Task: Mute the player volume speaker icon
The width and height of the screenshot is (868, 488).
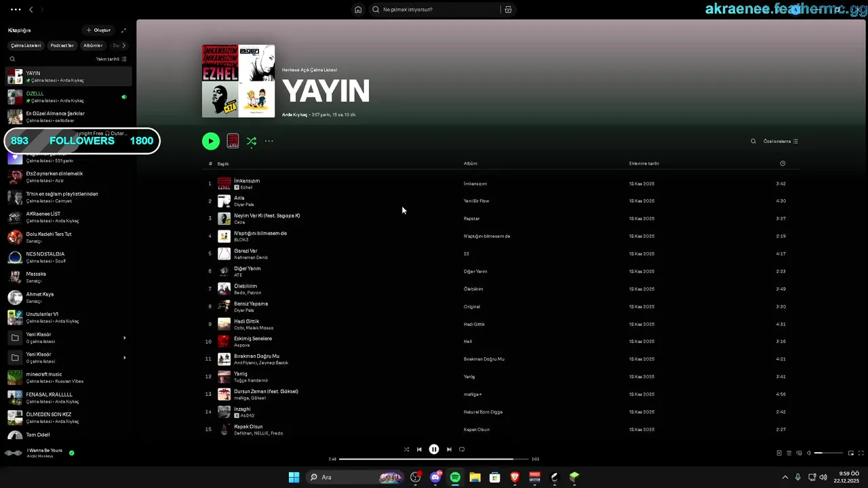Action: click(808, 453)
